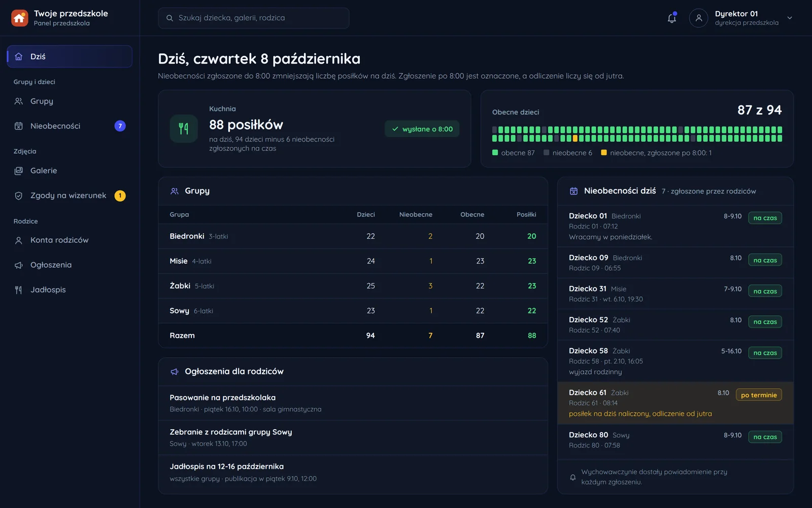Click the Posiłki column header
The height and width of the screenshot is (508, 812).
[526, 214]
